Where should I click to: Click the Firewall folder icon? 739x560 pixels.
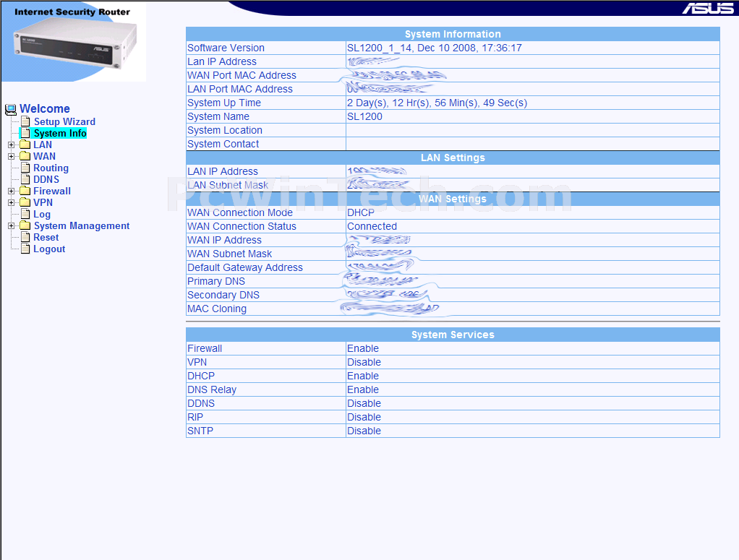[25, 191]
